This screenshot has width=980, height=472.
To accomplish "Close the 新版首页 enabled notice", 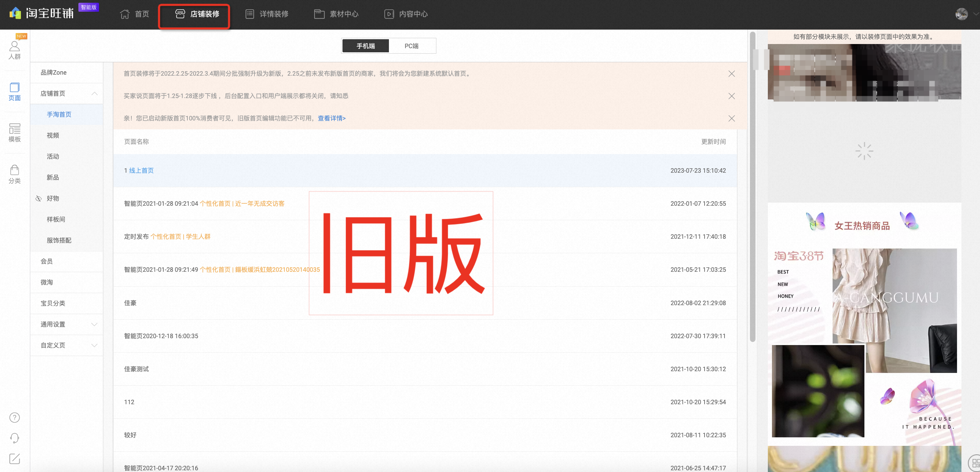I will (x=731, y=118).
